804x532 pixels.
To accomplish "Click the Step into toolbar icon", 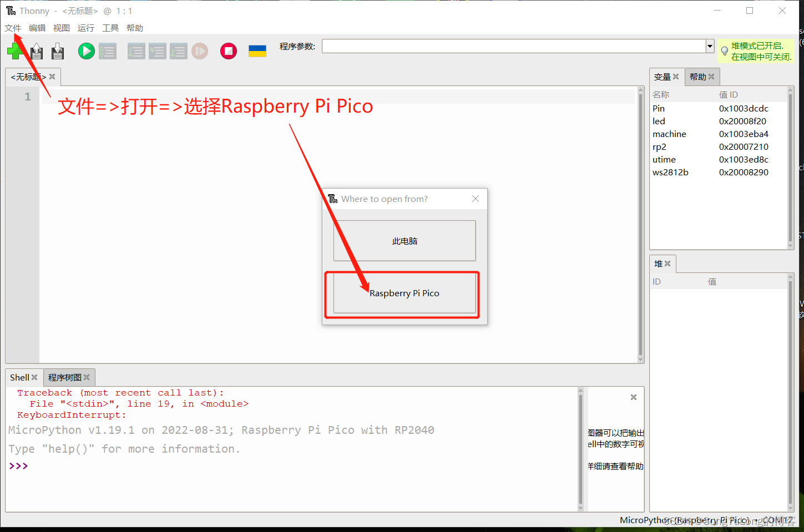I will tap(157, 51).
